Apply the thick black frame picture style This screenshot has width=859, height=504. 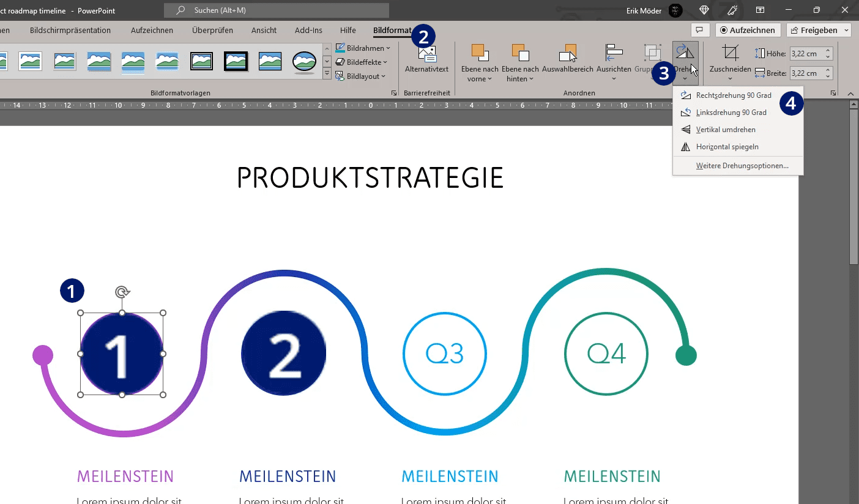point(236,61)
